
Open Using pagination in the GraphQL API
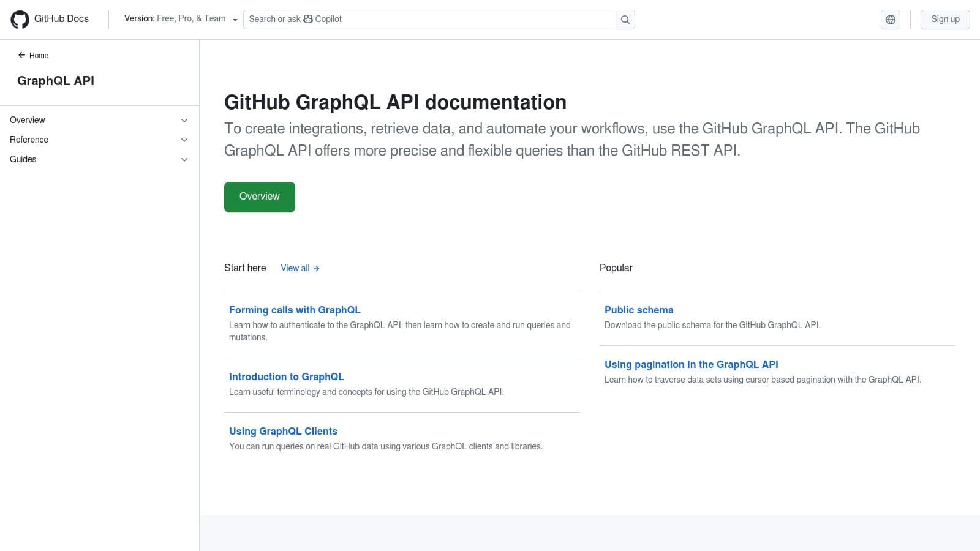point(691,364)
